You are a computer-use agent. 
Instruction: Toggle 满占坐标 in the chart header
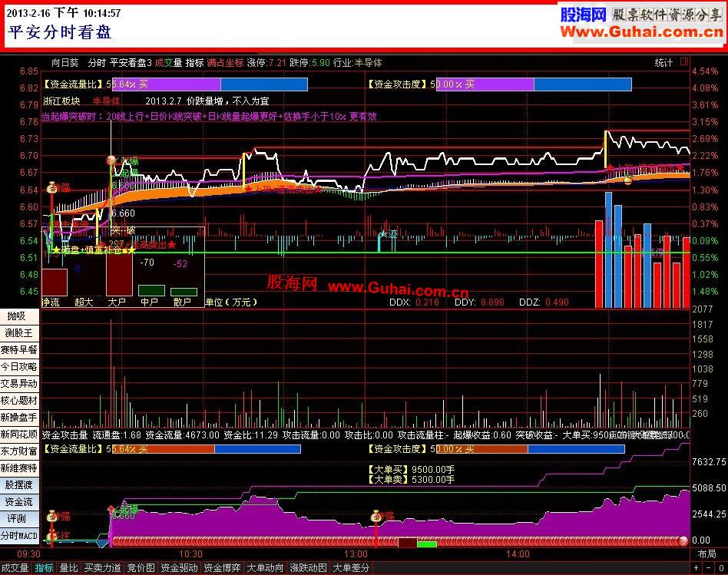coord(225,63)
